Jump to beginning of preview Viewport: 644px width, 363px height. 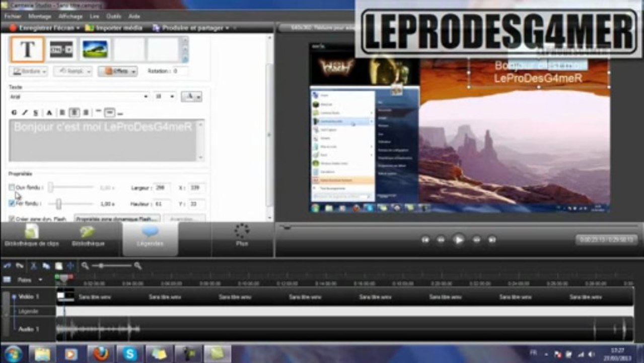(425, 240)
